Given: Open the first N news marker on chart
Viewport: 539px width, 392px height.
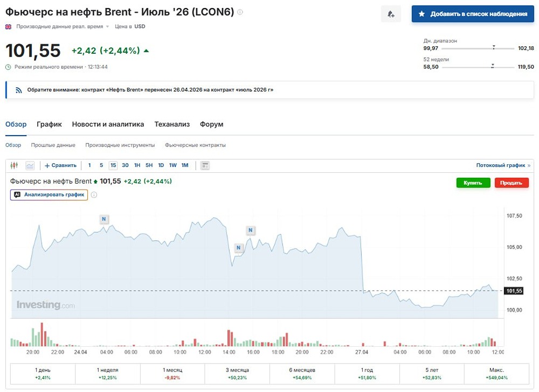Looking at the screenshot, I should pos(104,219).
